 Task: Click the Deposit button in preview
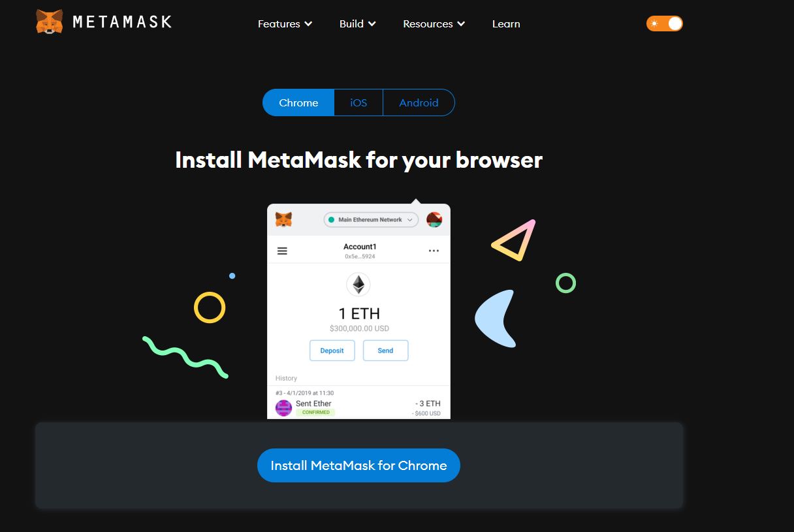(332, 351)
